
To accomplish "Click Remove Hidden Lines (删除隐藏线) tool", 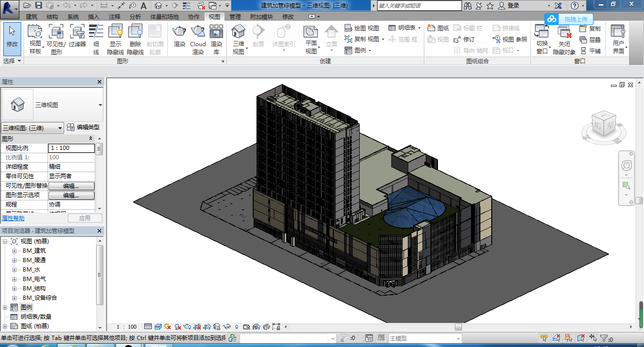I will click(x=135, y=39).
